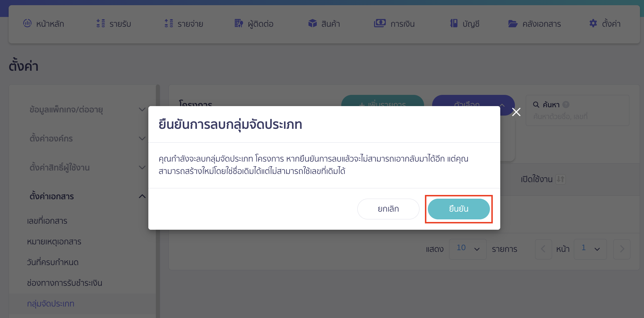The height and width of the screenshot is (318, 644).
Task: Click the search magnifier in ค้นหา box
Action: 536,105
